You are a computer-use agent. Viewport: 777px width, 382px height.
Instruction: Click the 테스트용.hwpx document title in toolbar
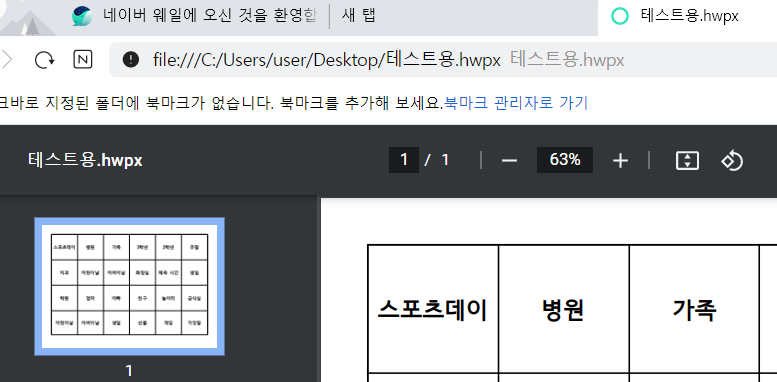pyautogui.click(x=85, y=161)
